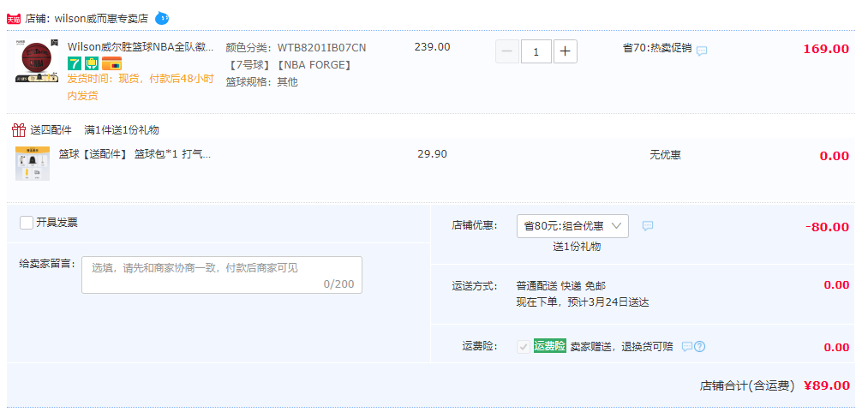Click the 卖家赠送,退换货可赔 text
Viewport: 868px width, 418px height.
(622, 347)
